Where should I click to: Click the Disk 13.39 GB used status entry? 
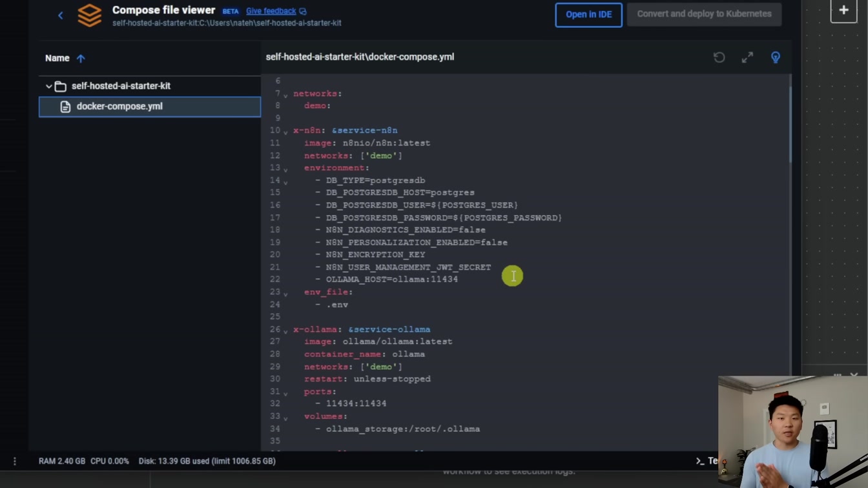pyautogui.click(x=207, y=461)
